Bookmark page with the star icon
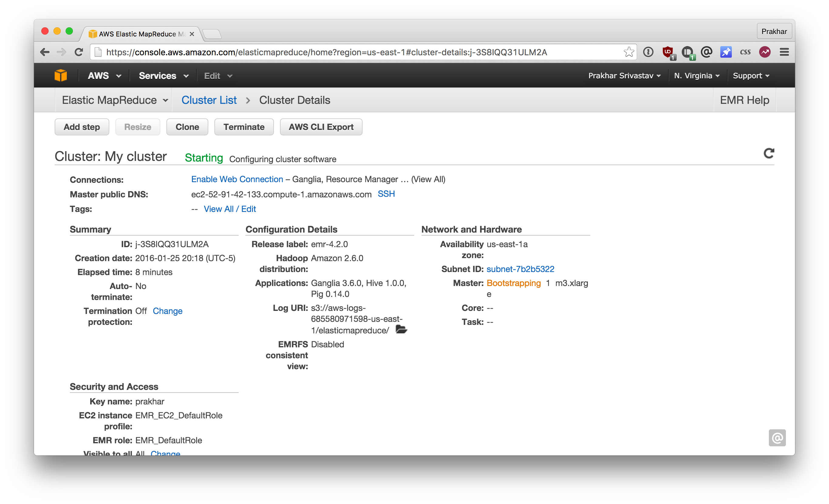 point(629,52)
